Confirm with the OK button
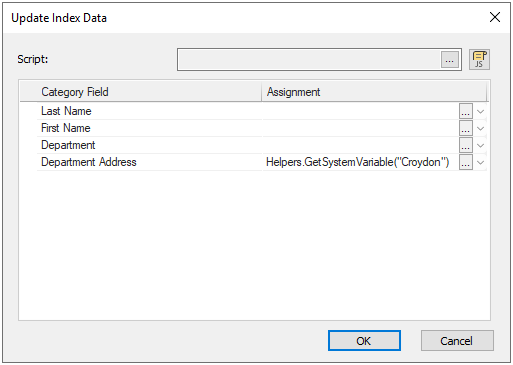Image resolution: width=513 pixels, height=365 pixels. 364,341
